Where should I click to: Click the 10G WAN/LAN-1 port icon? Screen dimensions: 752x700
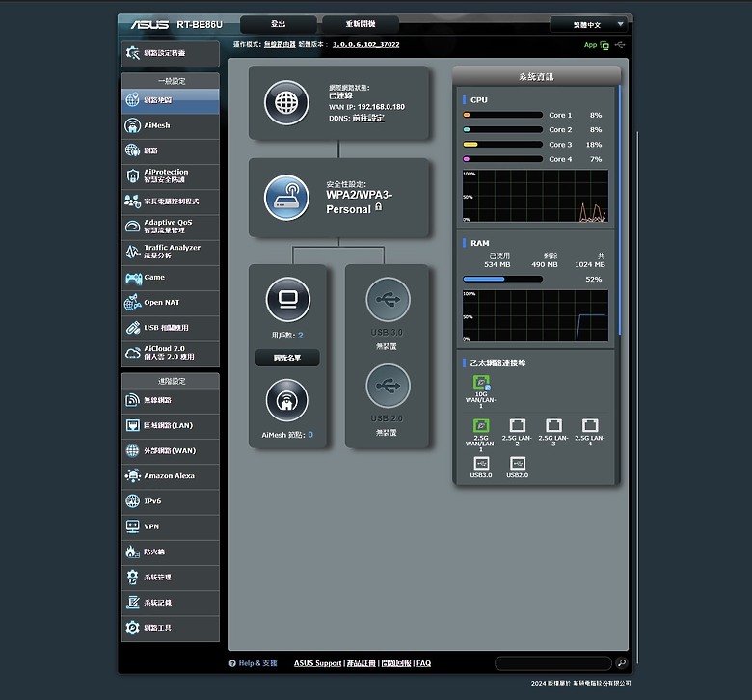(481, 383)
